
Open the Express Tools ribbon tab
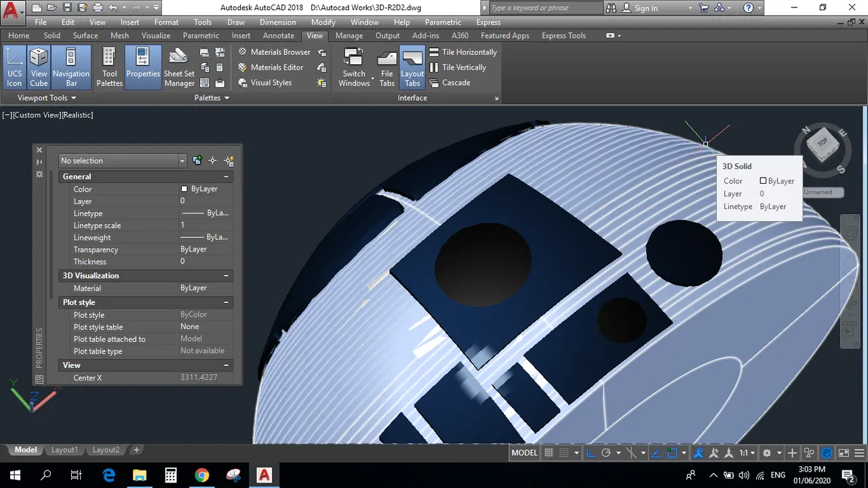point(564,35)
